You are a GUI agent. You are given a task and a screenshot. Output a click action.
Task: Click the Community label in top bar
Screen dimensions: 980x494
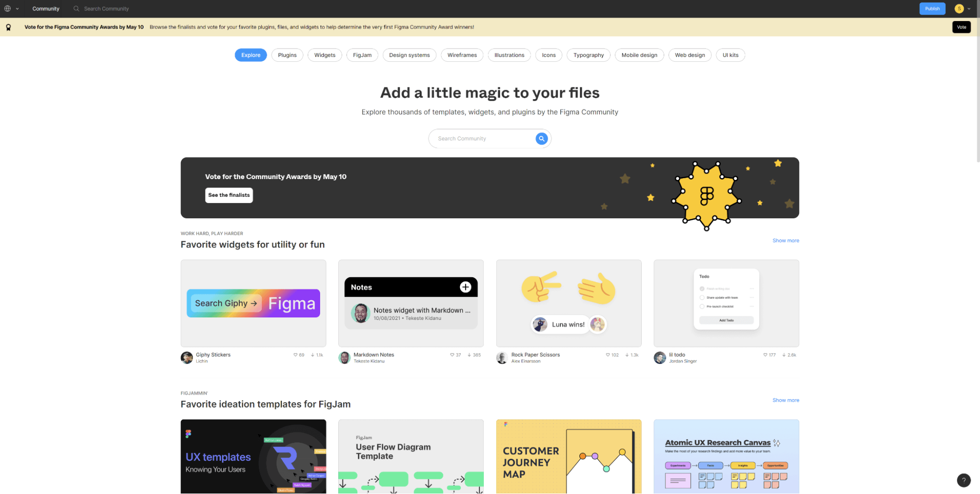(46, 8)
